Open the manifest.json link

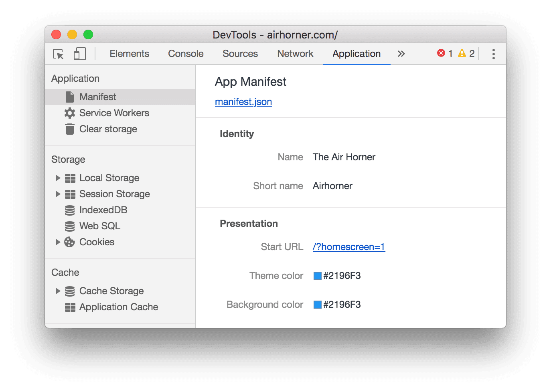point(243,102)
